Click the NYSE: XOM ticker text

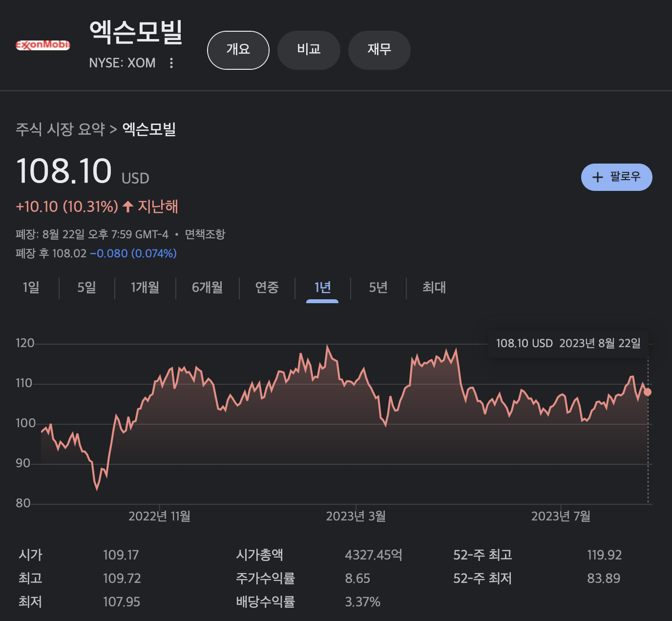click(123, 63)
